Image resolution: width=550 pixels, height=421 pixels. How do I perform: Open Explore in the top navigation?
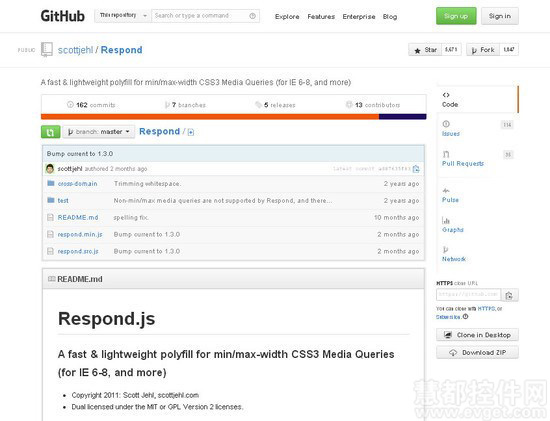click(287, 16)
